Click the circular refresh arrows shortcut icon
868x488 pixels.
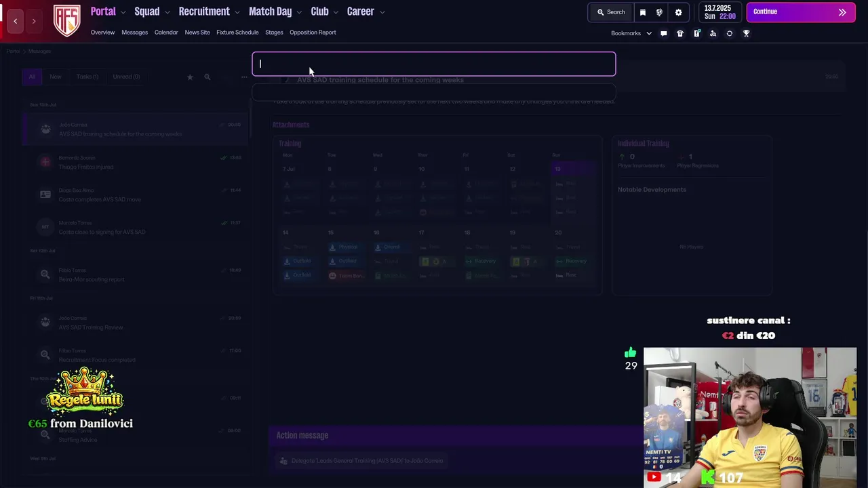(x=730, y=33)
